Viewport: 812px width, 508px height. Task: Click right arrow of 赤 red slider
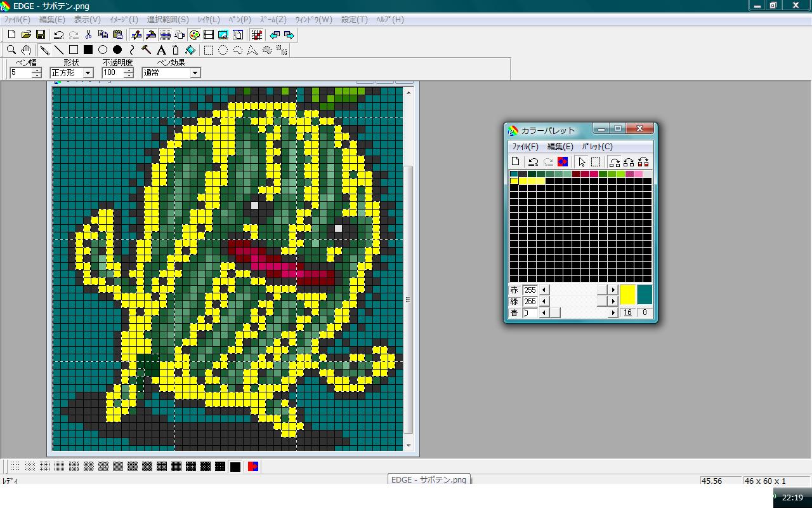coord(613,290)
